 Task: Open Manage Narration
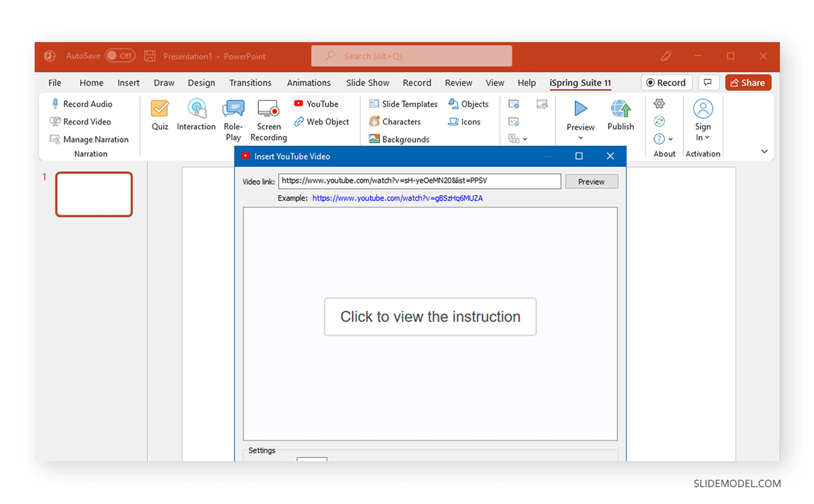89,139
